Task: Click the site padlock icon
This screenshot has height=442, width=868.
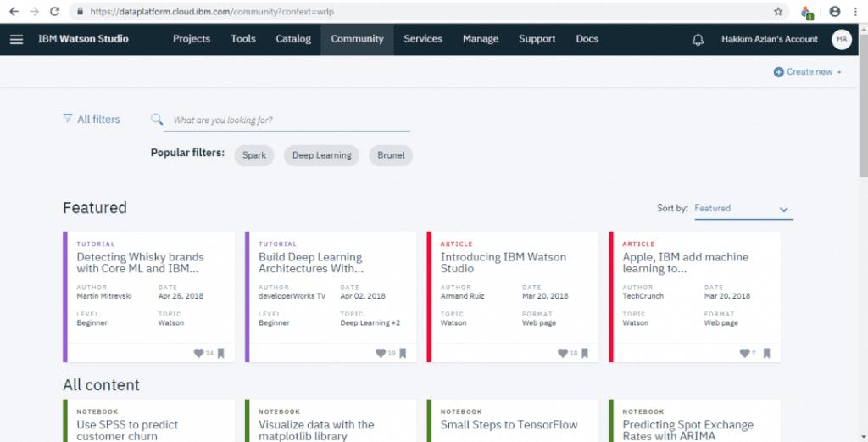Action: (x=81, y=11)
